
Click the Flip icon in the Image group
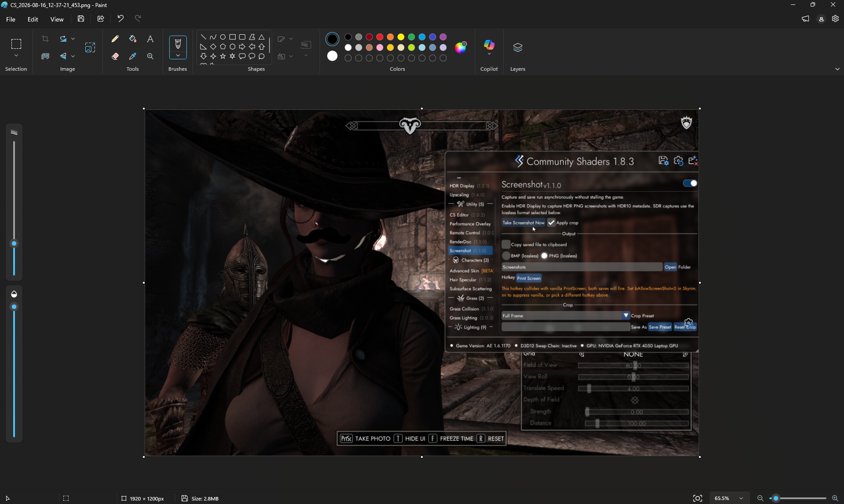click(x=63, y=56)
